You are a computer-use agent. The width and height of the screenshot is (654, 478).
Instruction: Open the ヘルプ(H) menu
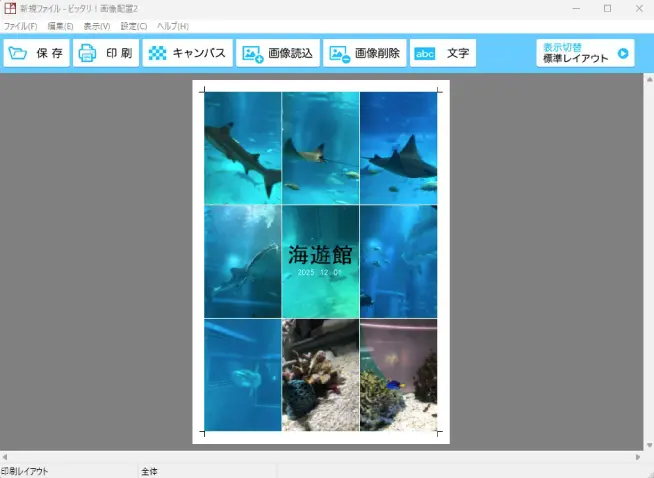(172, 26)
